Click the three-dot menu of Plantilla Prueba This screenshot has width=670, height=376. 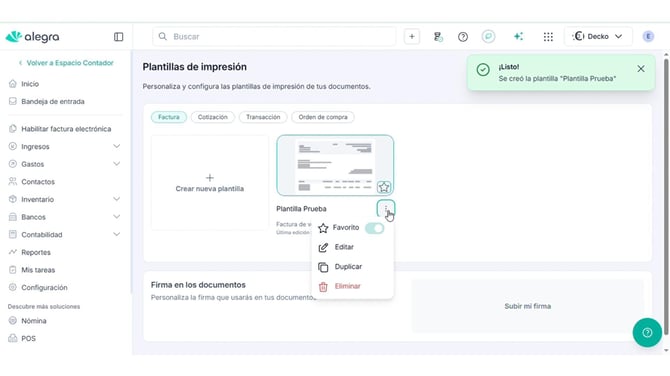coord(386,209)
